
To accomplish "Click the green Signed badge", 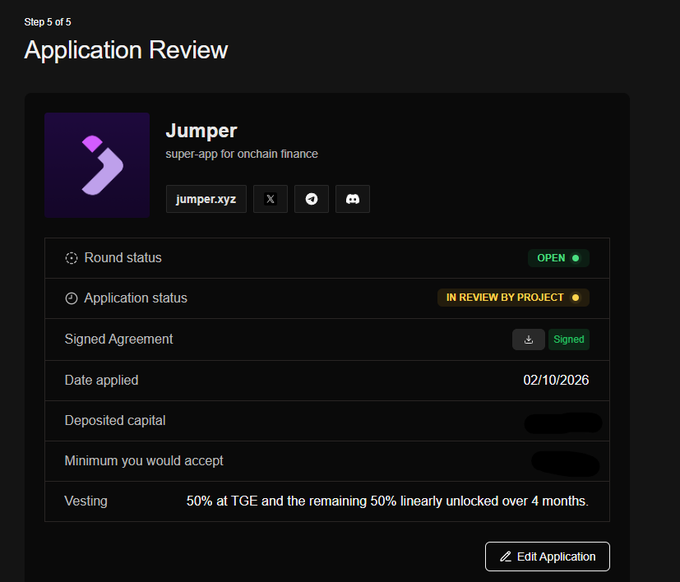I will [x=569, y=339].
